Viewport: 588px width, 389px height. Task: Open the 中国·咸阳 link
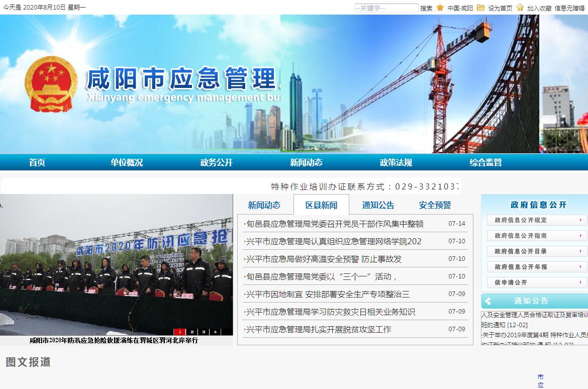[x=460, y=8]
